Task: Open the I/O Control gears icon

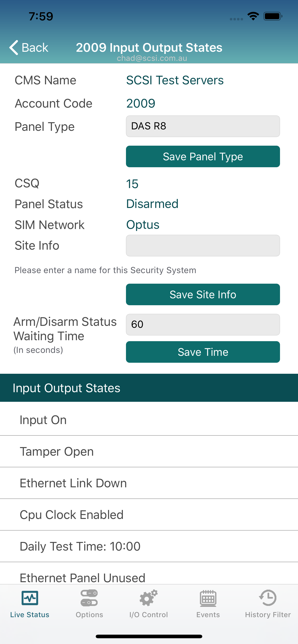Action: [149, 598]
